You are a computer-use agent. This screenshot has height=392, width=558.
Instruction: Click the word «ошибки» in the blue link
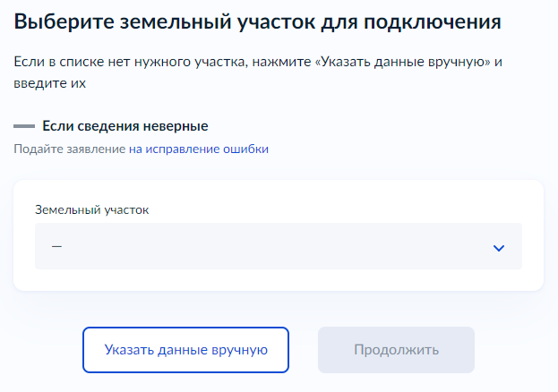tap(245, 149)
